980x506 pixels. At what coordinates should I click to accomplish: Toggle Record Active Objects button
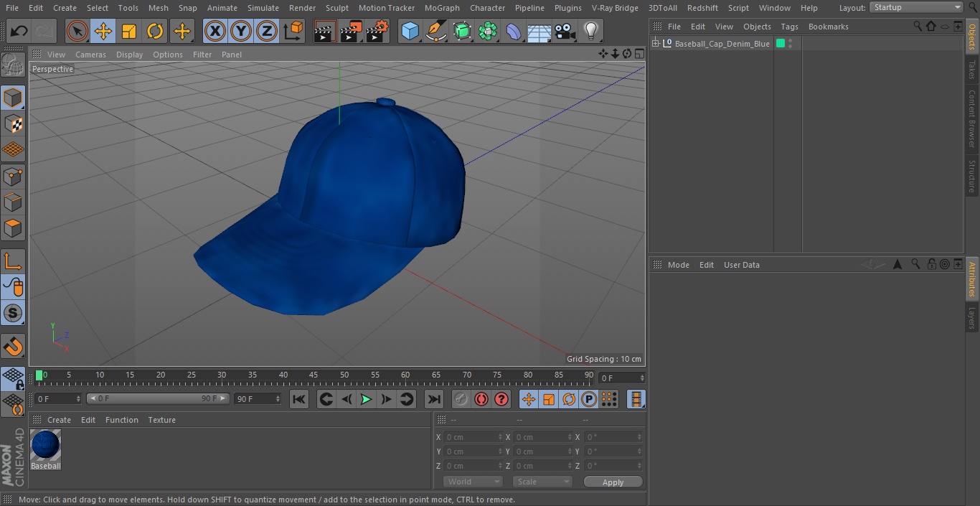click(461, 399)
